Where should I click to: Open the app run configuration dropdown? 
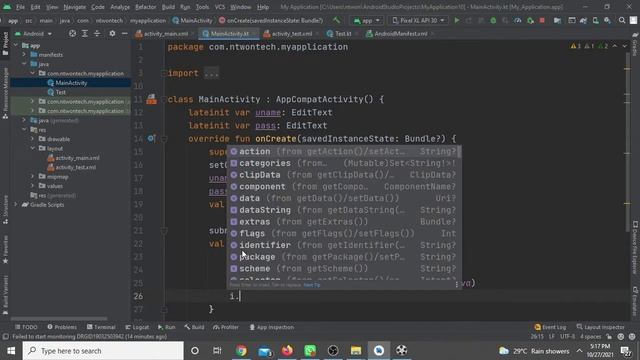367,20
